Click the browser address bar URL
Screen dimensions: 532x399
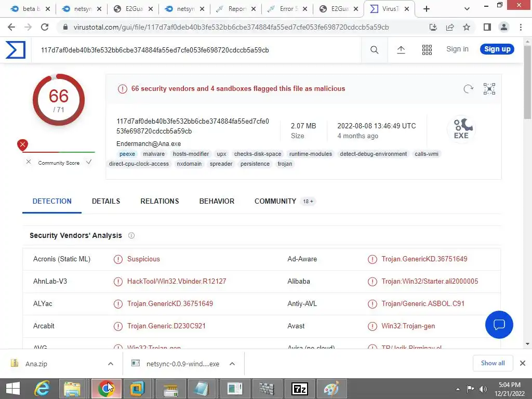231,27
